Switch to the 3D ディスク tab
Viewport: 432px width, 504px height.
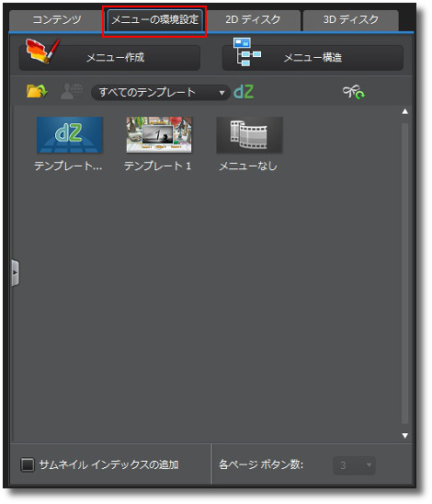[351, 20]
